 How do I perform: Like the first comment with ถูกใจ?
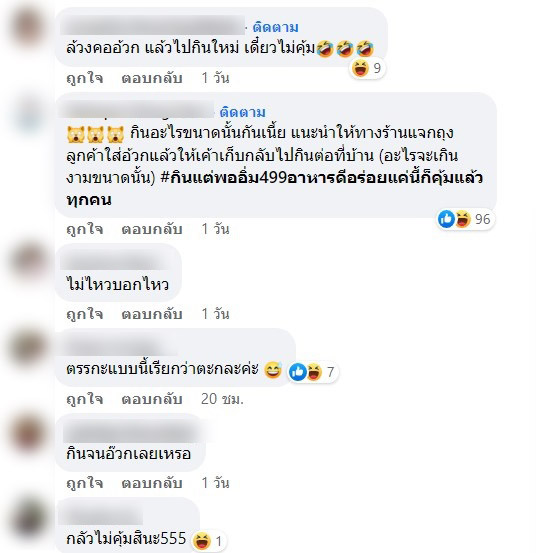pos(85,78)
